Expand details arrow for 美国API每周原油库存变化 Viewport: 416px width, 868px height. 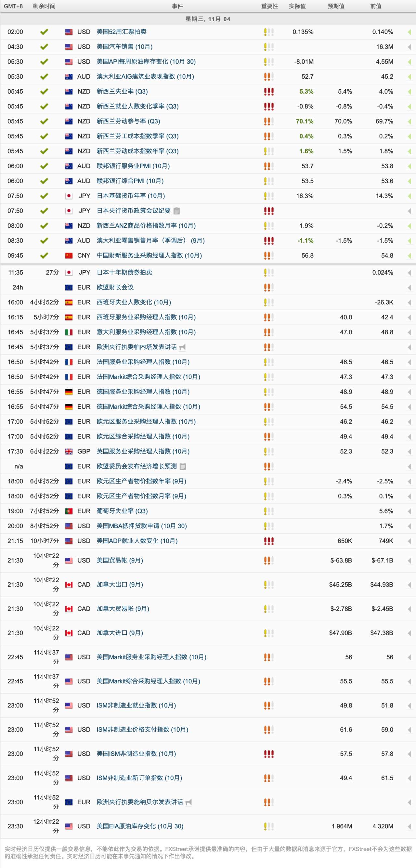[x=409, y=62]
